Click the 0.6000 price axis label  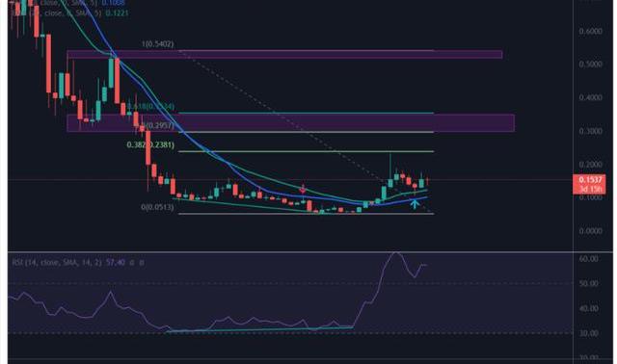coord(591,31)
